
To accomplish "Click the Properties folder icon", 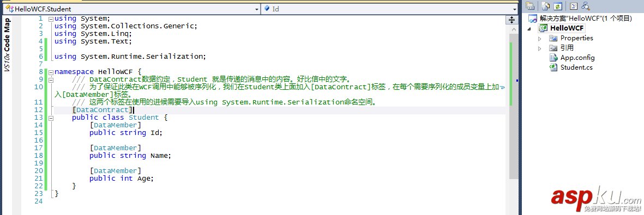I will 553,38.
